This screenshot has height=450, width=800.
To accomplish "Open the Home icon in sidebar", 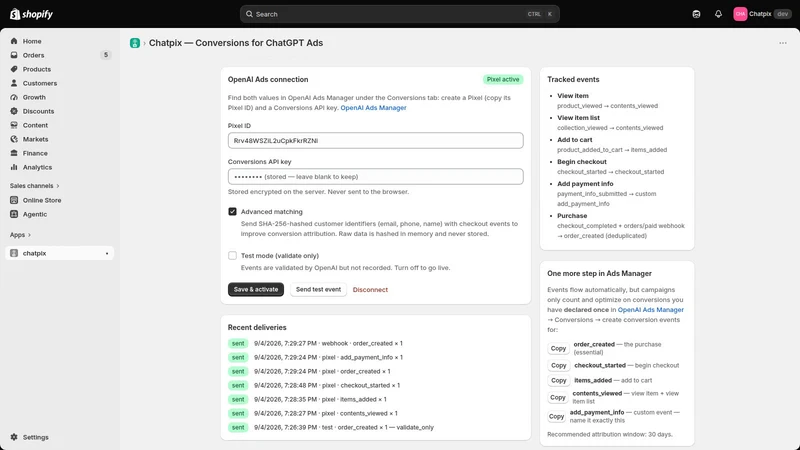I will 14,41.
